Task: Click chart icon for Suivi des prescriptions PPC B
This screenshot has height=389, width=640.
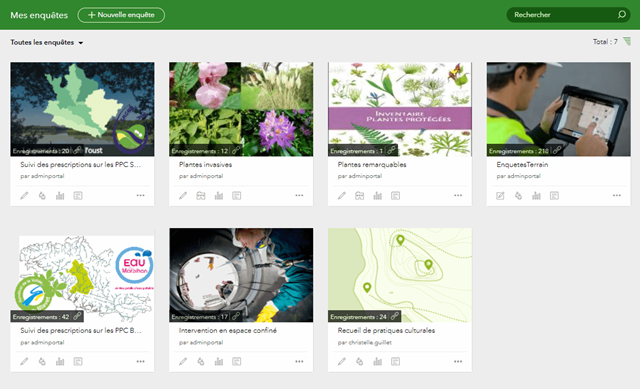Action: tap(60, 361)
